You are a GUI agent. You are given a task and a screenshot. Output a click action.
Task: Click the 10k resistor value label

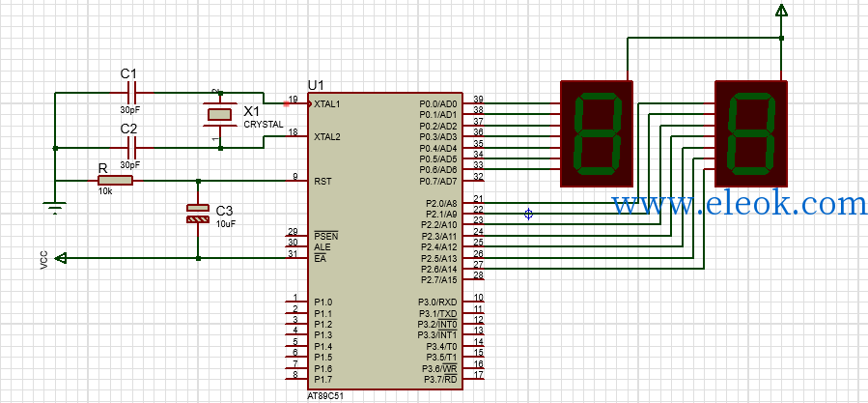coord(106,191)
